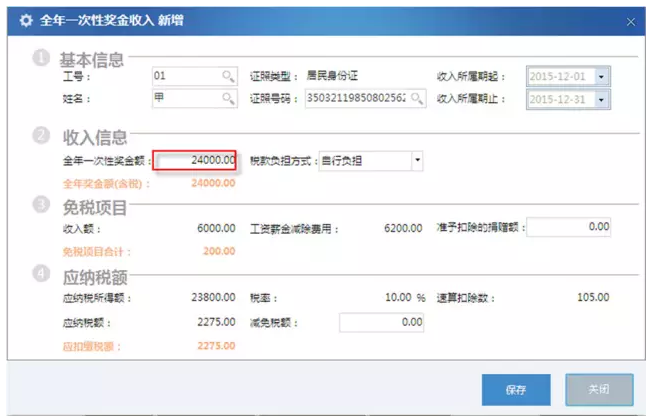
Task: Click the 证照号码 input field
Action: coord(365,98)
